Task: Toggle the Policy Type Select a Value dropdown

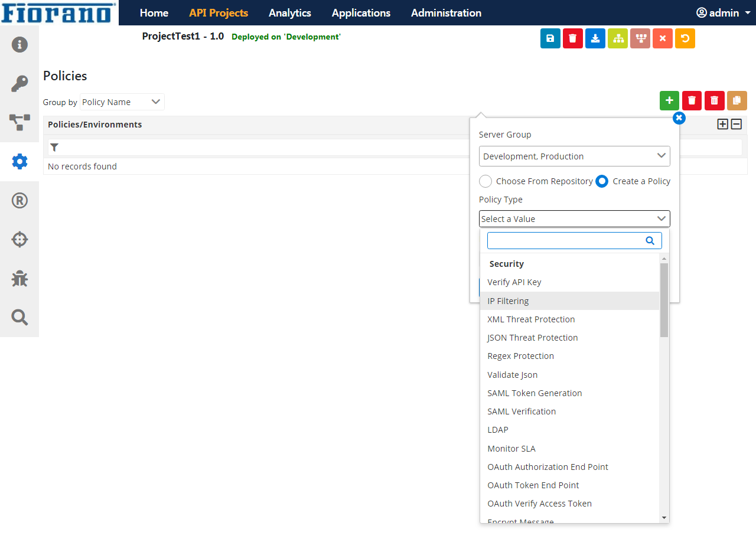Action: (575, 219)
